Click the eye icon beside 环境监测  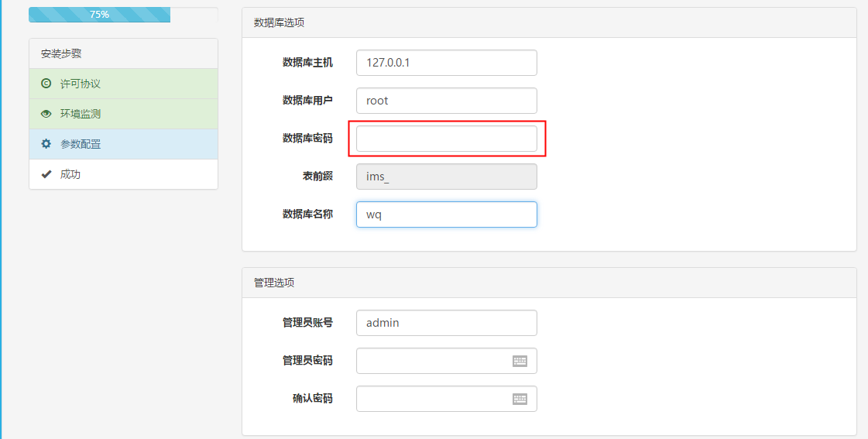[x=46, y=114]
